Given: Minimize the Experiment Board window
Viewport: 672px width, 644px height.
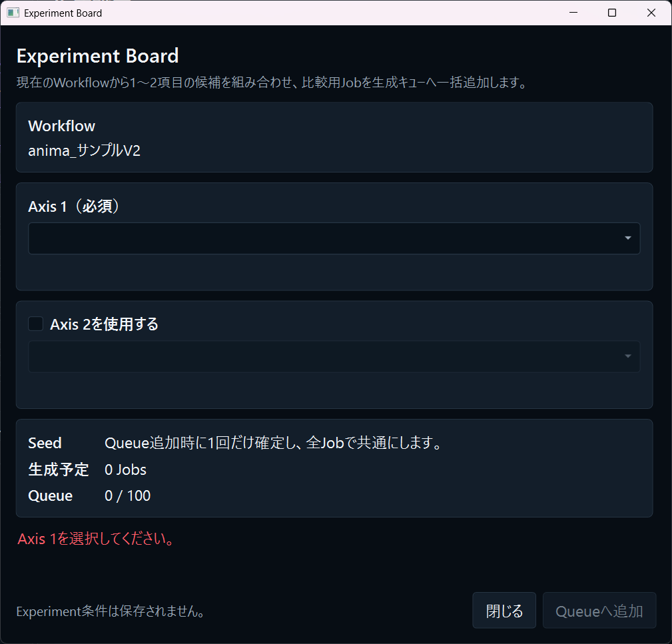Looking at the screenshot, I should (x=573, y=13).
